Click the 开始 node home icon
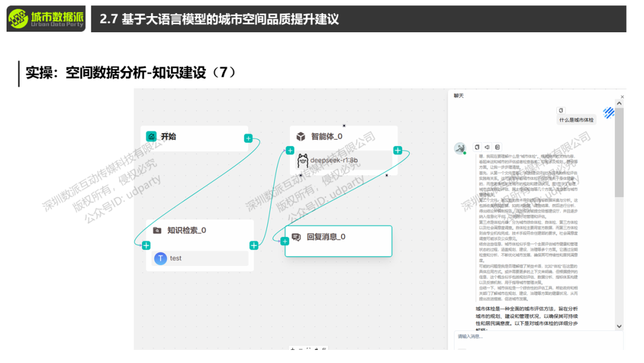644x363 pixels. click(151, 137)
